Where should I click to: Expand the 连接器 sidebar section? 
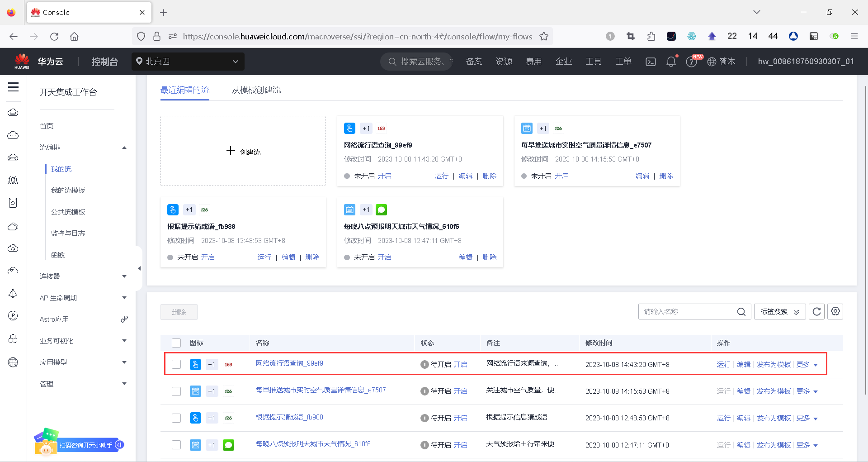[124, 276]
